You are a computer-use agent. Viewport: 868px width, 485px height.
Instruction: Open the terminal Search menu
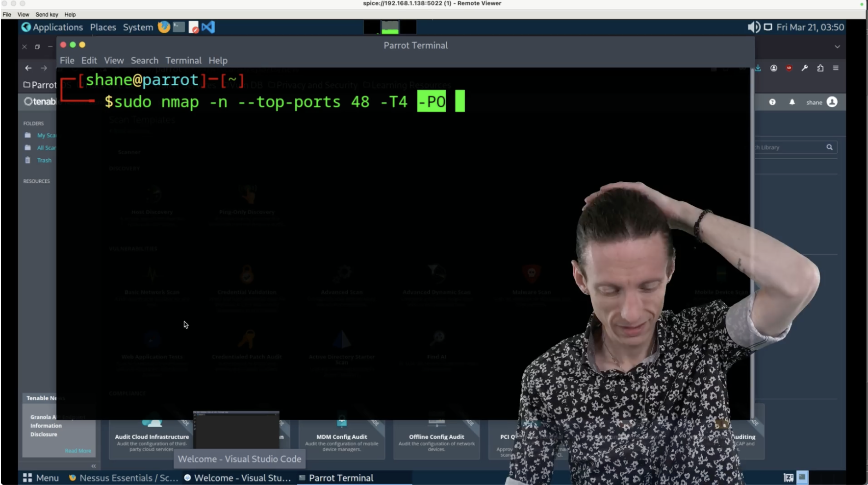point(145,60)
